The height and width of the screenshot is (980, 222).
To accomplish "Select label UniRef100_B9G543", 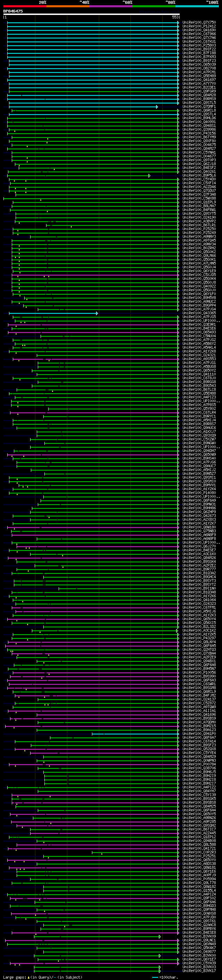I will click(x=199, y=386).
